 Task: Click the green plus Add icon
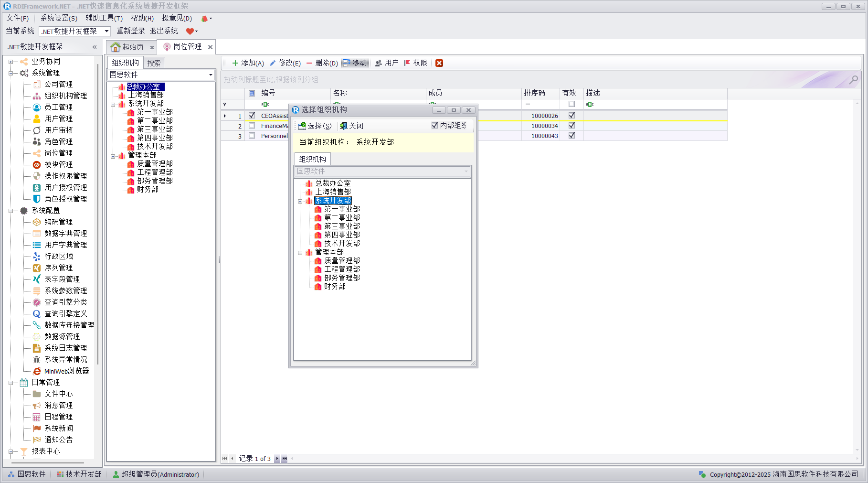tap(235, 63)
